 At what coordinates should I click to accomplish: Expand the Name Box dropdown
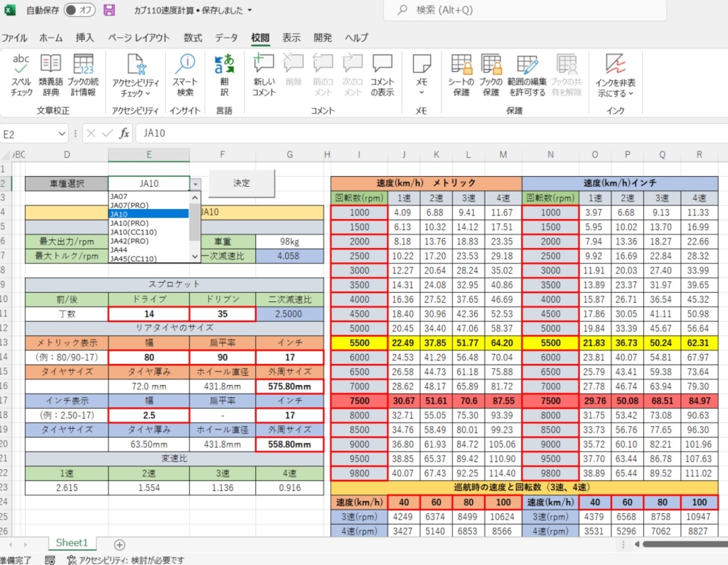[62, 134]
